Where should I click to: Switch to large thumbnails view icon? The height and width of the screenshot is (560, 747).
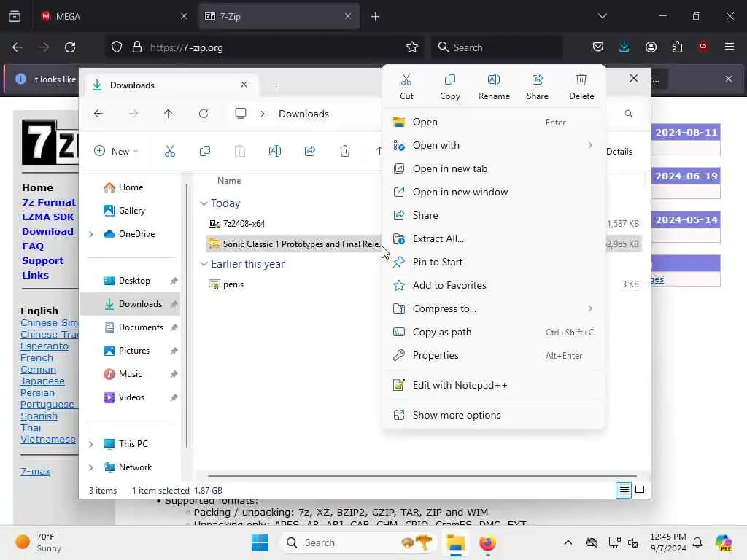pos(640,490)
